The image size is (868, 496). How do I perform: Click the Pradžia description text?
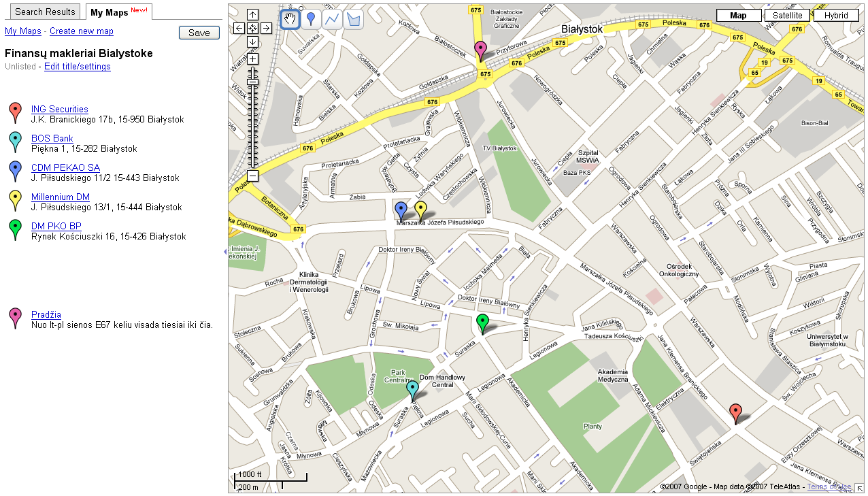122,325
